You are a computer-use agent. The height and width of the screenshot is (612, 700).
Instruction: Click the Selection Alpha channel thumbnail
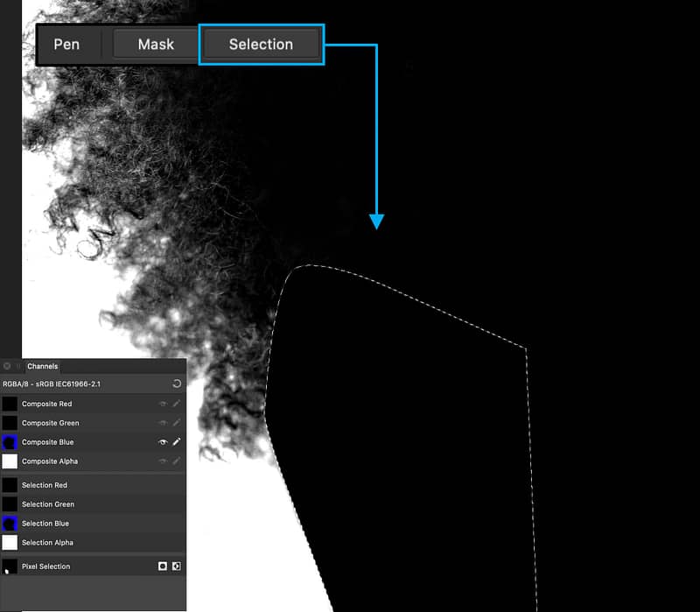click(x=10, y=543)
